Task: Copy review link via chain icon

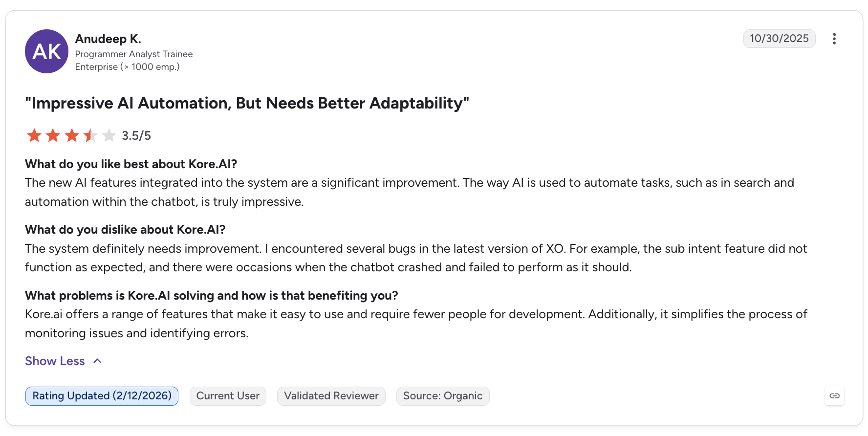Action: pos(834,396)
